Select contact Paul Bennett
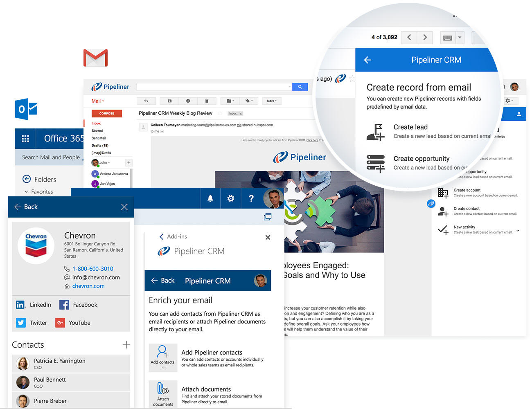The height and width of the screenshot is (409, 532). [x=71, y=382]
